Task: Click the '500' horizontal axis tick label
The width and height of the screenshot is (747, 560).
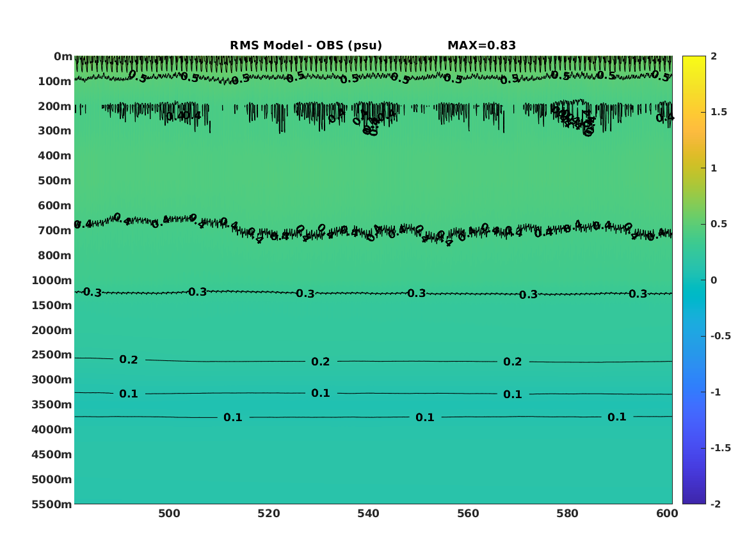Action: tap(169, 513)
